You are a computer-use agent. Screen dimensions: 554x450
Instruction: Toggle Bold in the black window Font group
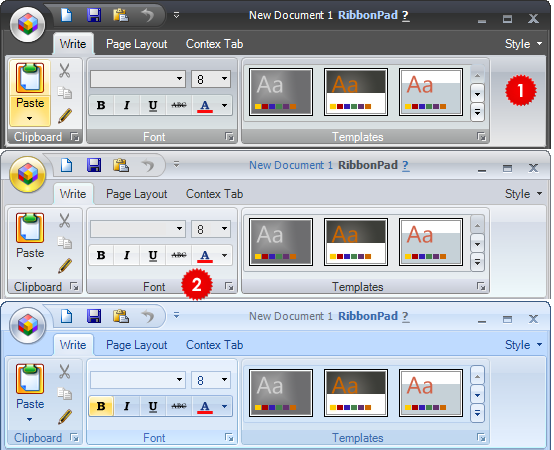tap(101, 105)
